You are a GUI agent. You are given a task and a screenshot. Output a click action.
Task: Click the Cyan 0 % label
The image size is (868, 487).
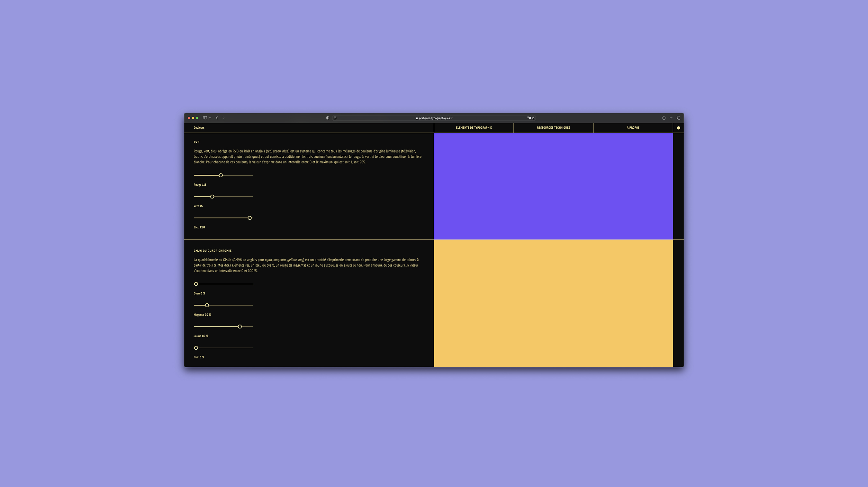tap(199, 293)
